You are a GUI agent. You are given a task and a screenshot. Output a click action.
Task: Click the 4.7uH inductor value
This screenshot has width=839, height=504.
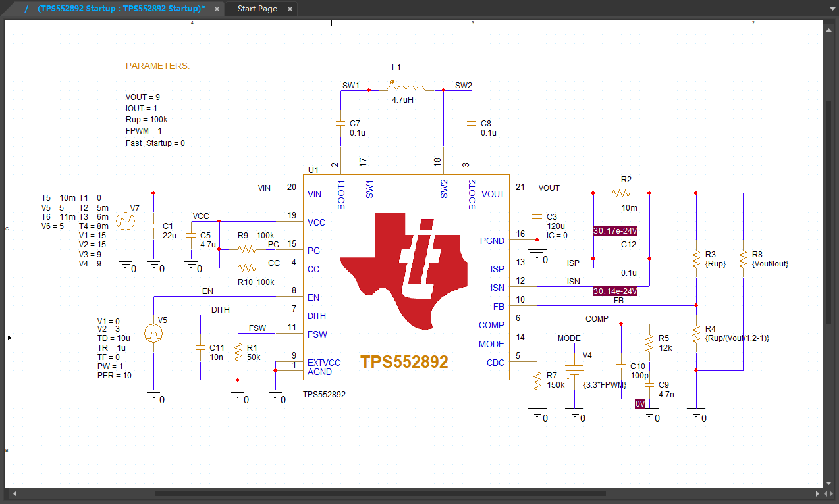[x=402, y=100]
